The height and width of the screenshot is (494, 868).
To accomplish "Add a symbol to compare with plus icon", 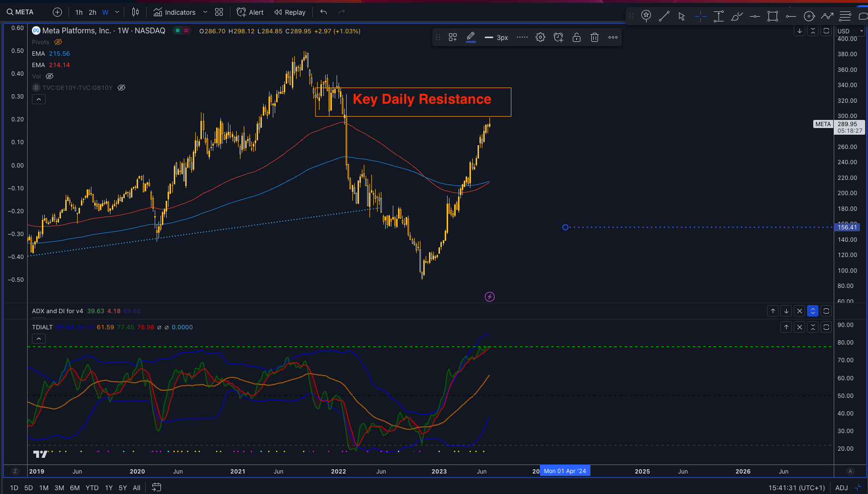I will click(x=57, y=12).
